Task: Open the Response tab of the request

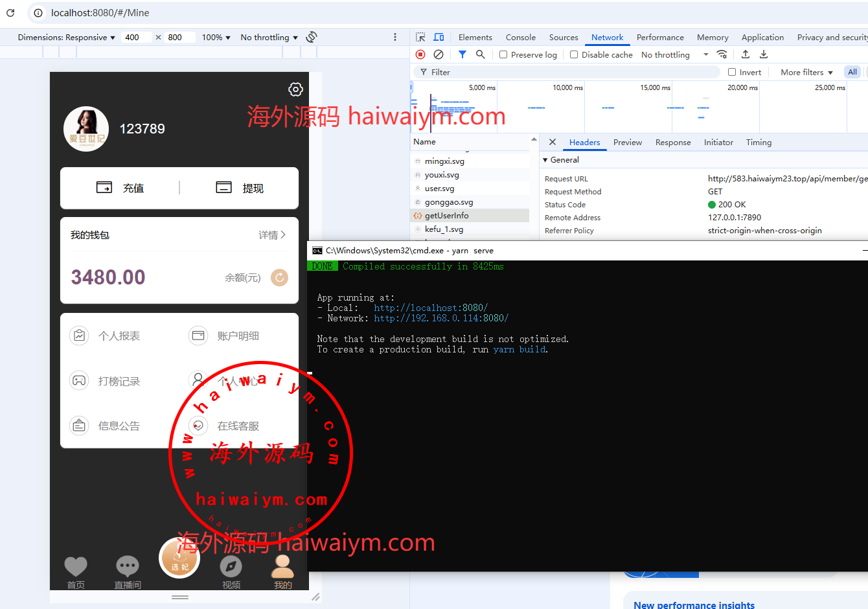Action: (x=672, y=143)
